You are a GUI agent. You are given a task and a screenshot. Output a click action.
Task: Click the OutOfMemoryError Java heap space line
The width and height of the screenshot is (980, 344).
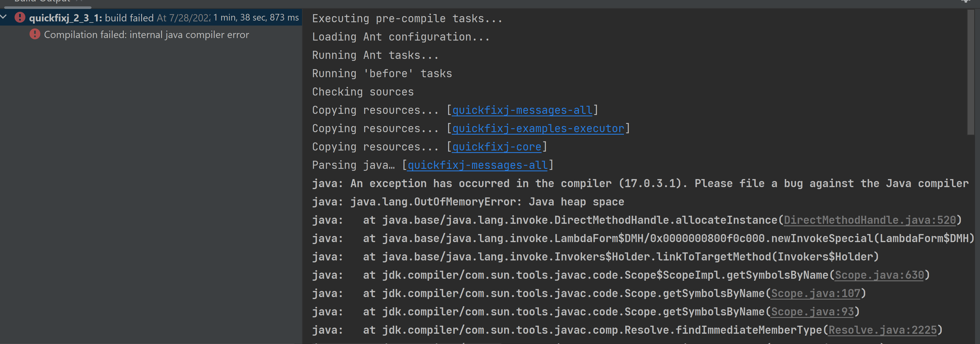point(468,202)
